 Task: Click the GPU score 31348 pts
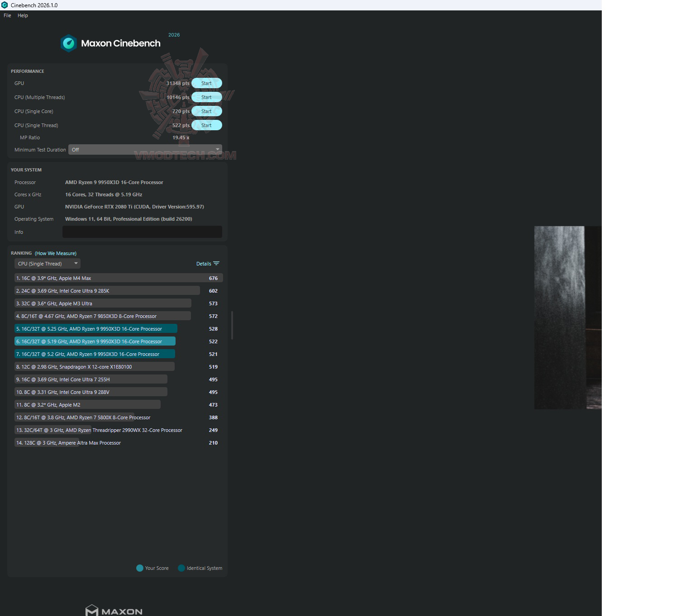coord(178,83)
